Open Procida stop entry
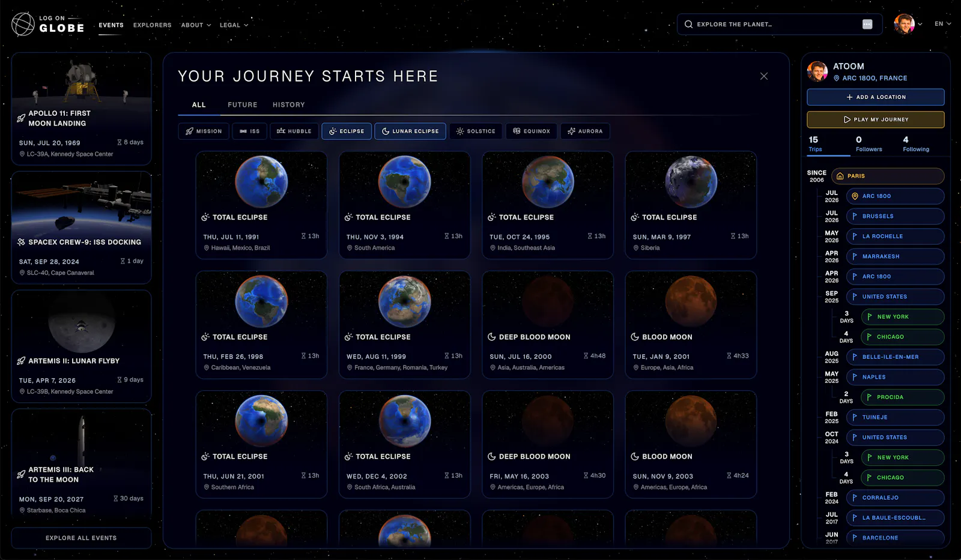 (903, 397)
